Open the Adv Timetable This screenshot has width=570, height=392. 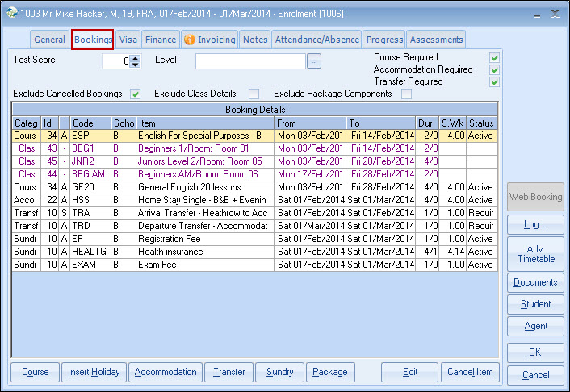pos(535,253)
